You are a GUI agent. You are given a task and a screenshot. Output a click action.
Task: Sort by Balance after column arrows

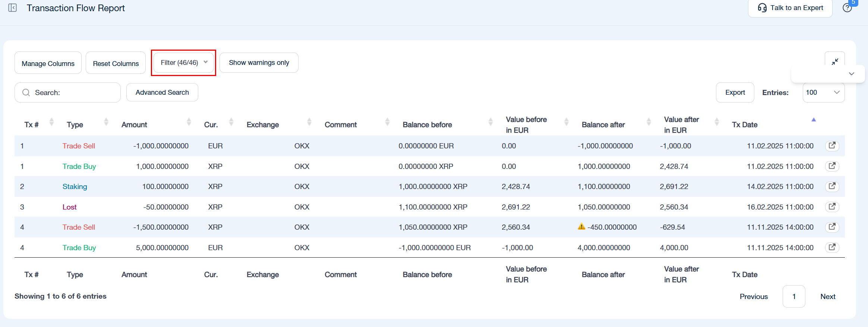point(649,122)
